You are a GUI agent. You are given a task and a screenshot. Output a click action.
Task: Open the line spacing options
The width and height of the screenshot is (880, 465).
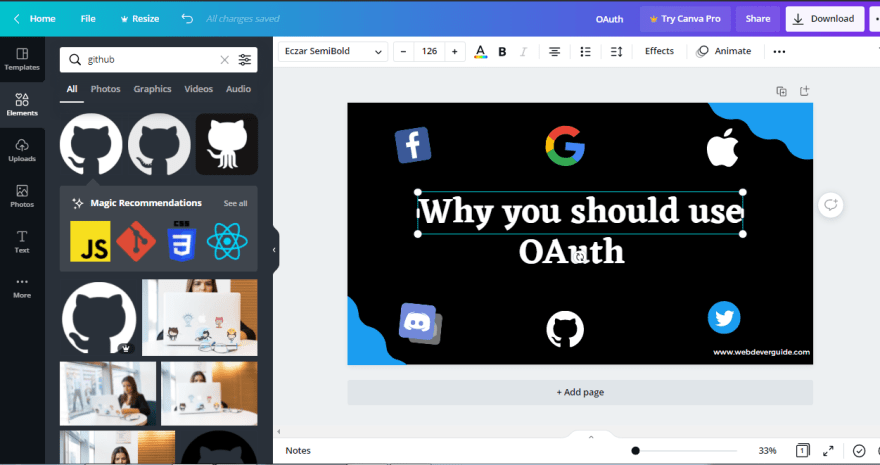point(616,52)
